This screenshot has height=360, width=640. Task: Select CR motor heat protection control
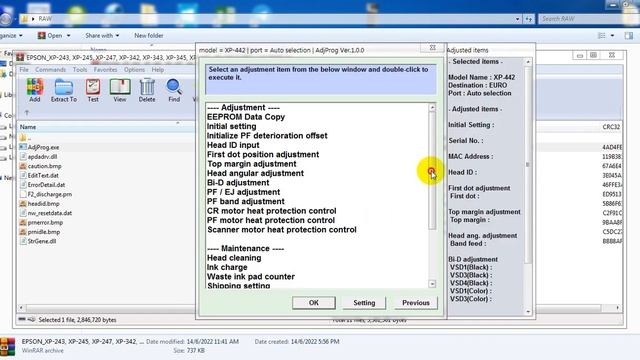[271, 211]
